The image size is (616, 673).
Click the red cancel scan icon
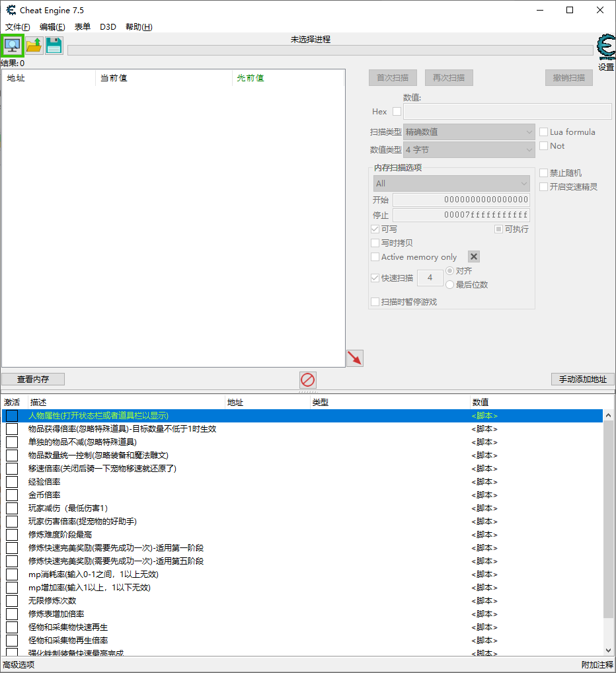coord(307,379)
